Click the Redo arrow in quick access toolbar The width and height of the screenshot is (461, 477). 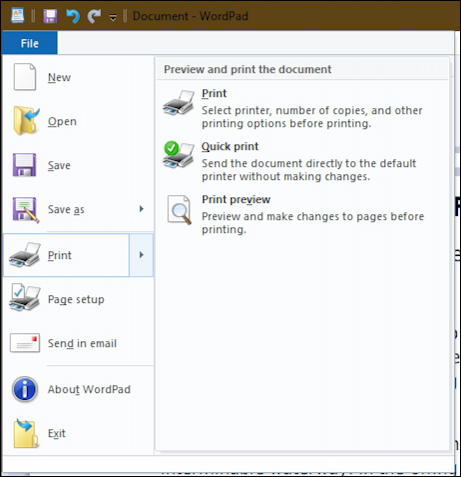point(94,16)
